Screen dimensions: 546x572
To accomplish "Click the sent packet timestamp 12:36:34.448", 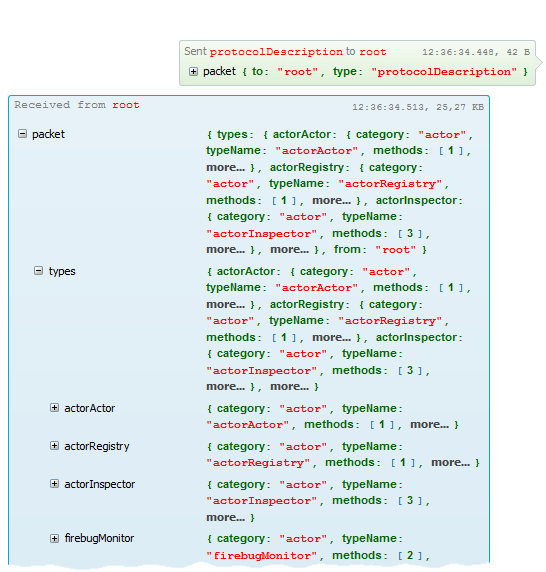I will tap(458, 52).
